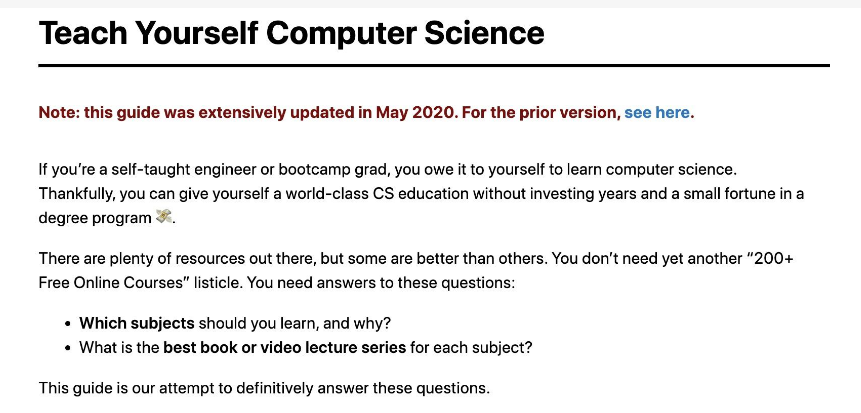The height and width of the screenshot is (413, 861).
Task: Open the "see here" prior version link
Action: tap(657, 112)
